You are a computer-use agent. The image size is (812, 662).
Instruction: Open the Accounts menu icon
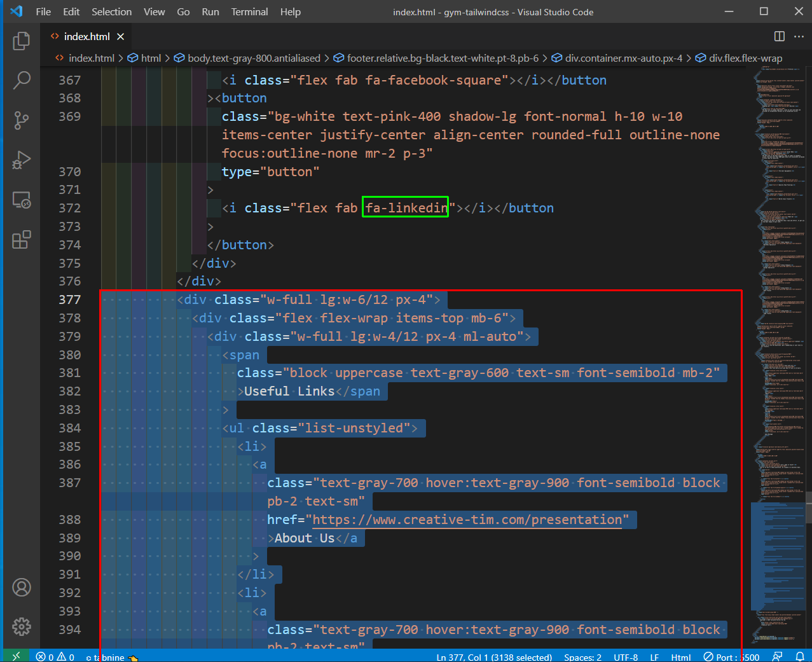[22, 587]
